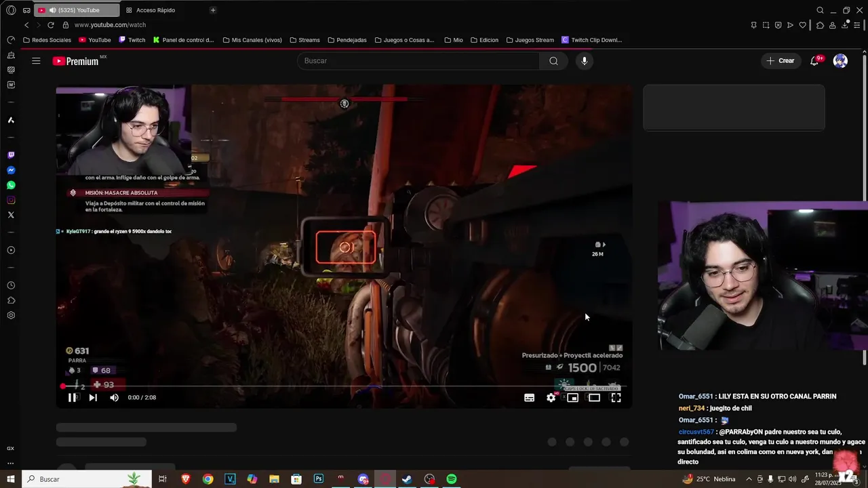This screenshot has width=868, height=488.
Task: Expand the Mio bookmark folder
Action: (x=454, y=40)
